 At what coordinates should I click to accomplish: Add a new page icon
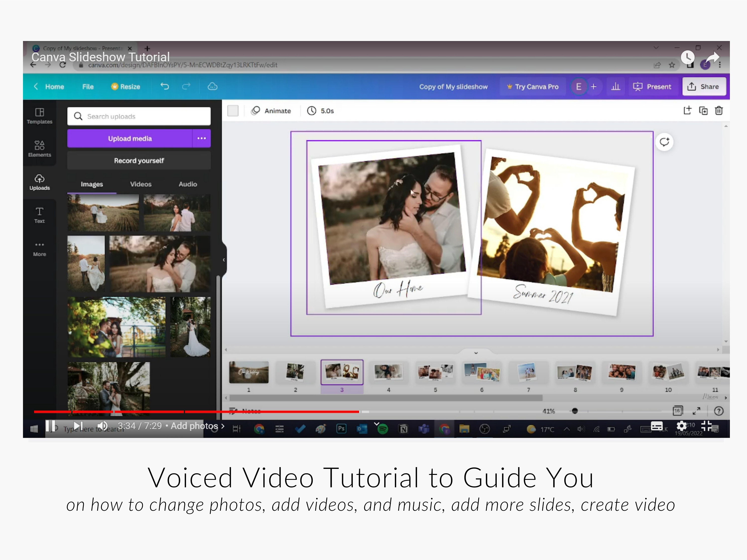[687, 110]
